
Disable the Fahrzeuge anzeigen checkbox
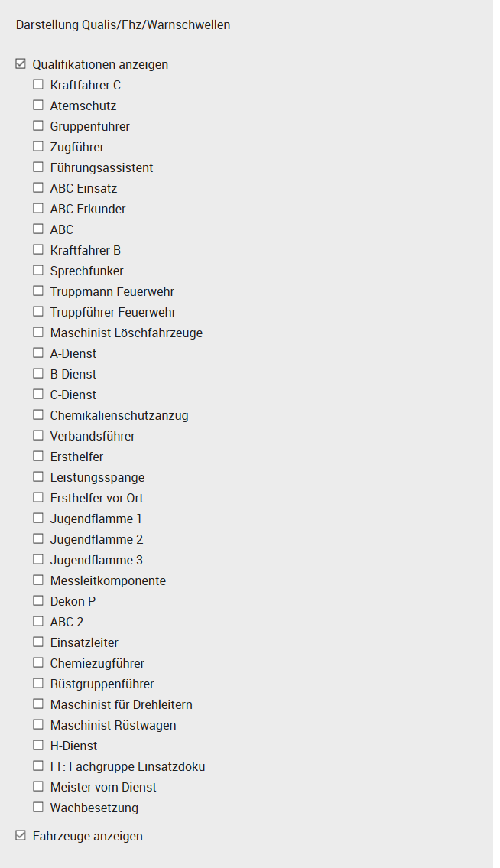[x=21, y=836]
